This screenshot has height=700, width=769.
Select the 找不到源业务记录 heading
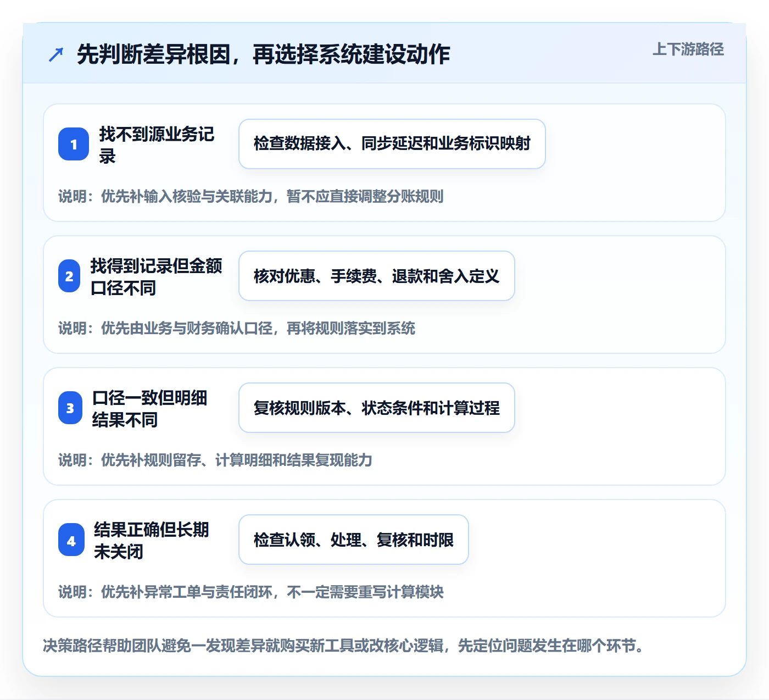157,145
